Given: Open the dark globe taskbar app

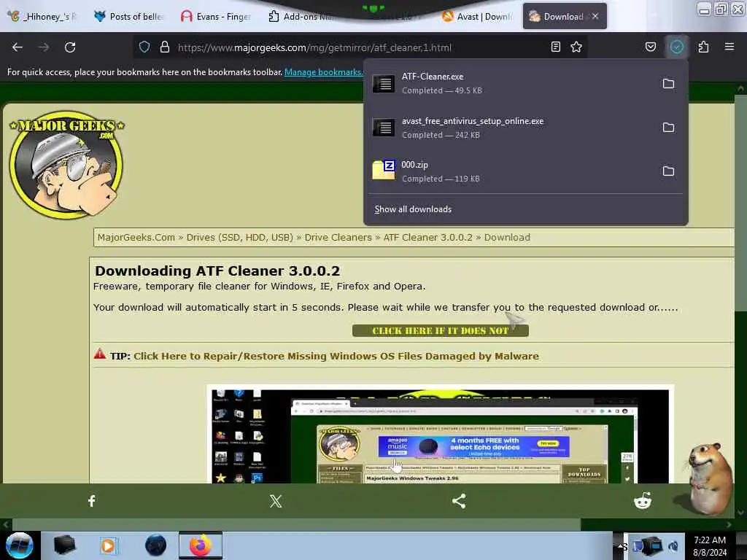Looking at the screenshot, I should pos(156,545).
